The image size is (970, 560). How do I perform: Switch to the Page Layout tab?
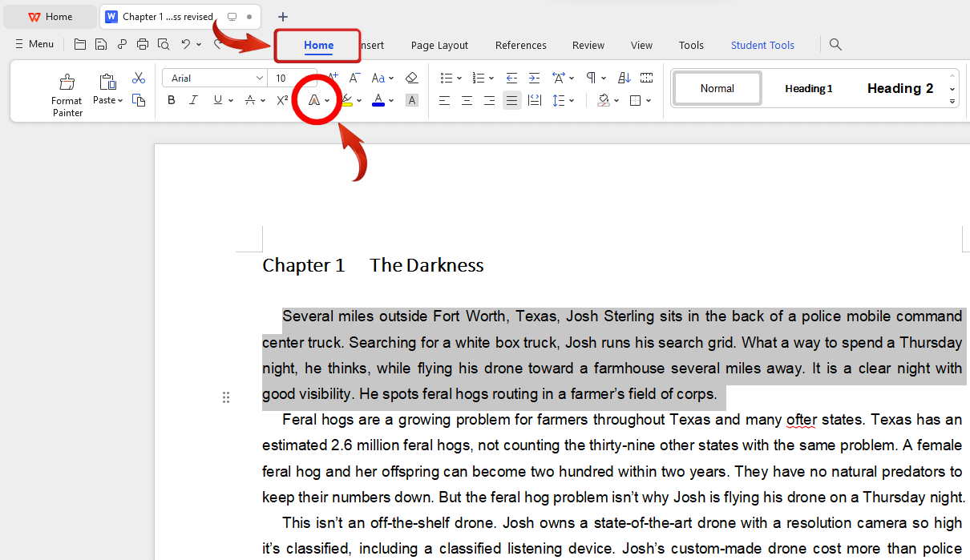click(x=439, y=45)
